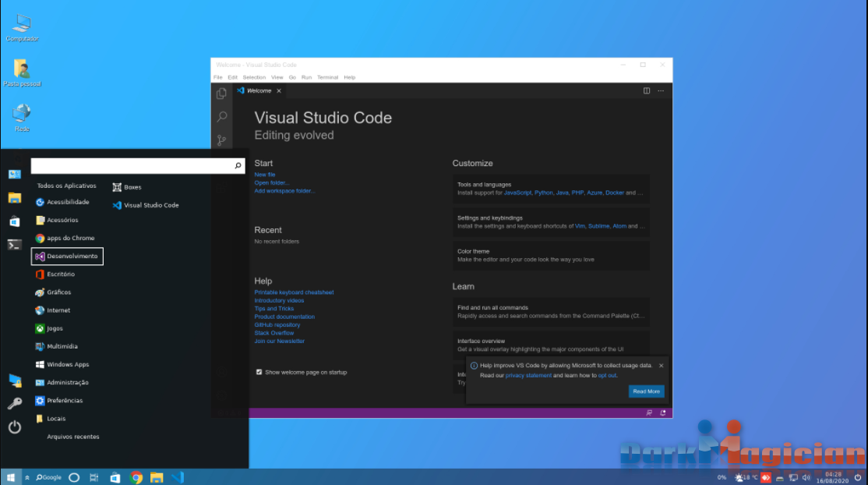Open Introductory videos link
The image size is (868, 485).
coord(279,301)
